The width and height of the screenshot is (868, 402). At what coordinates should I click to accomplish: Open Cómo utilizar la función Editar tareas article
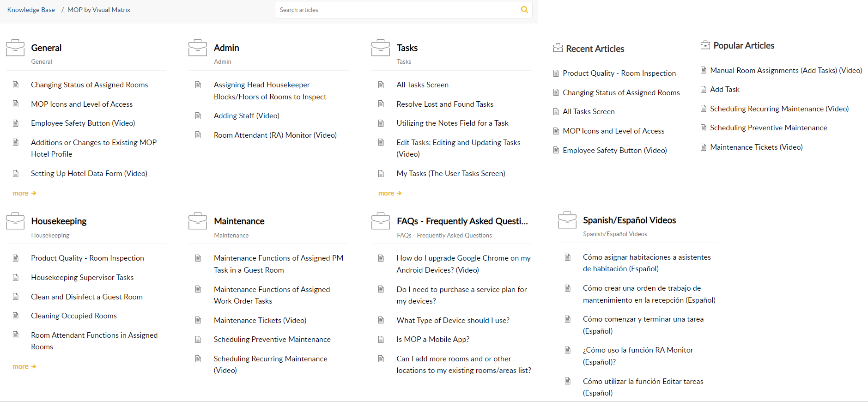pos(643,387)
